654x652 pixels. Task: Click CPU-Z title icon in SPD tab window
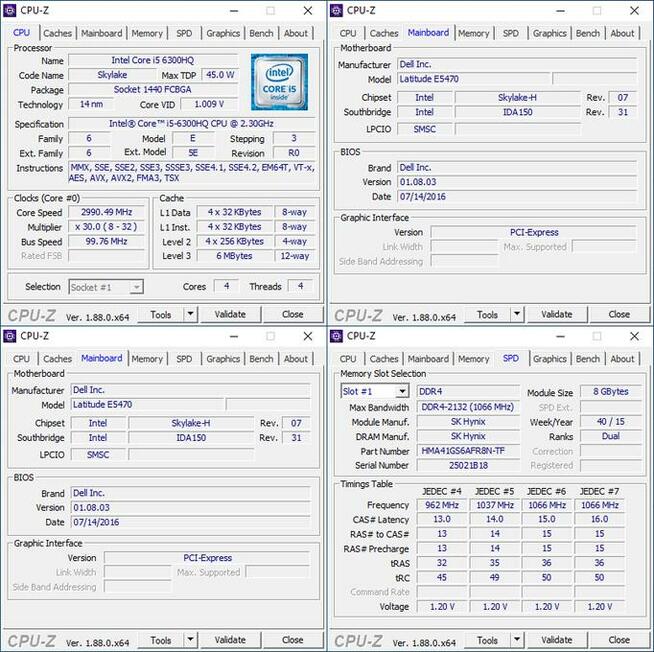tap(336, 336)
